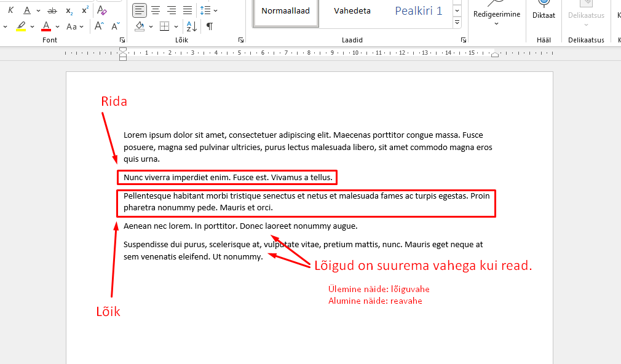Select the first line indent marker on ruler
621x364 pixels.
point(123,50)
